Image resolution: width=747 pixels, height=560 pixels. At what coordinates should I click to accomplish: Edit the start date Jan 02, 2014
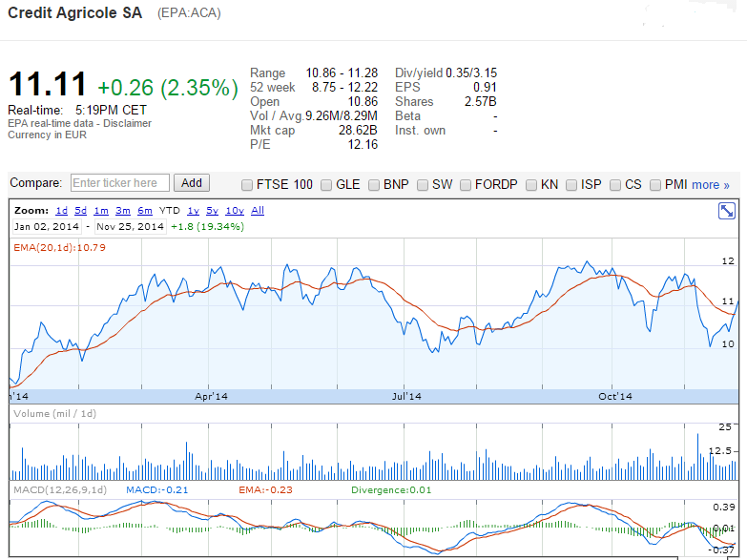pos(47,227)
